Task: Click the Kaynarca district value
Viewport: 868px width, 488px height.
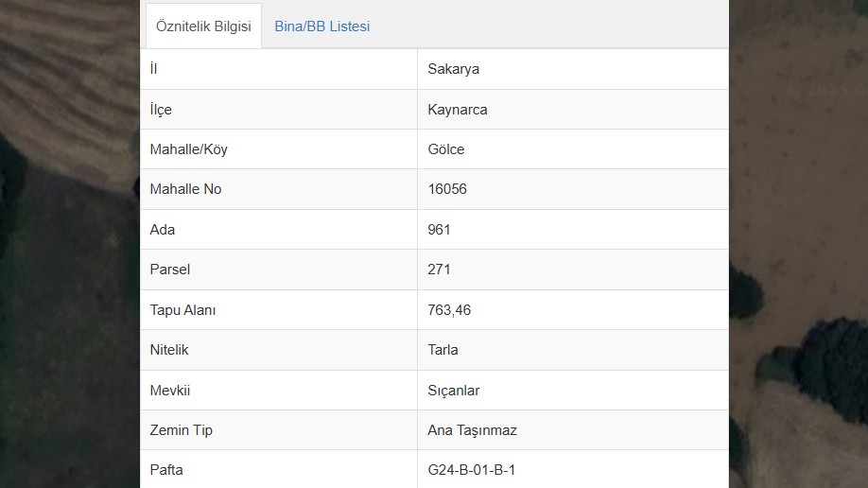Action: tap(458, 110)
